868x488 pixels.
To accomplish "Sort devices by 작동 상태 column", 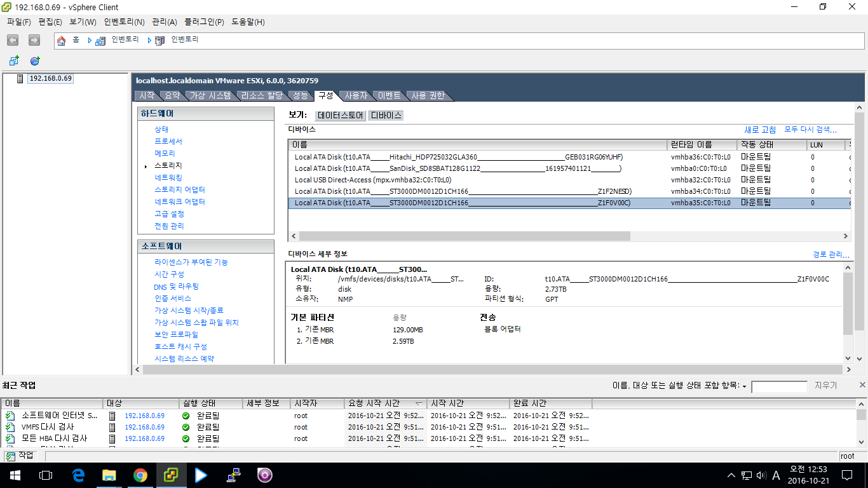I will (x=771, y=145).
